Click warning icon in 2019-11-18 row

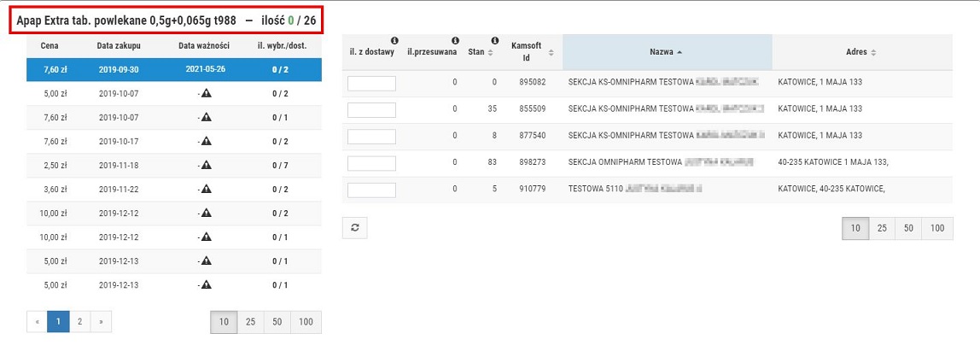(207, 165)
